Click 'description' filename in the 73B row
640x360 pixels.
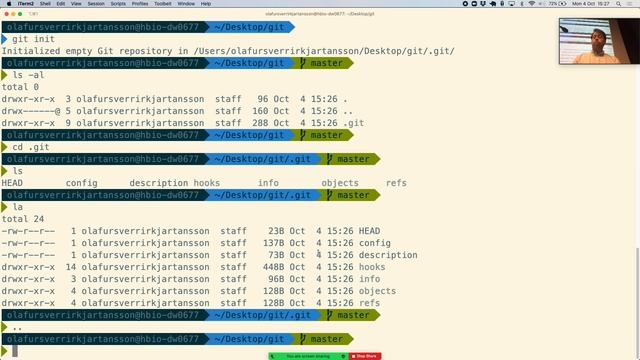[x=388, y=255]
